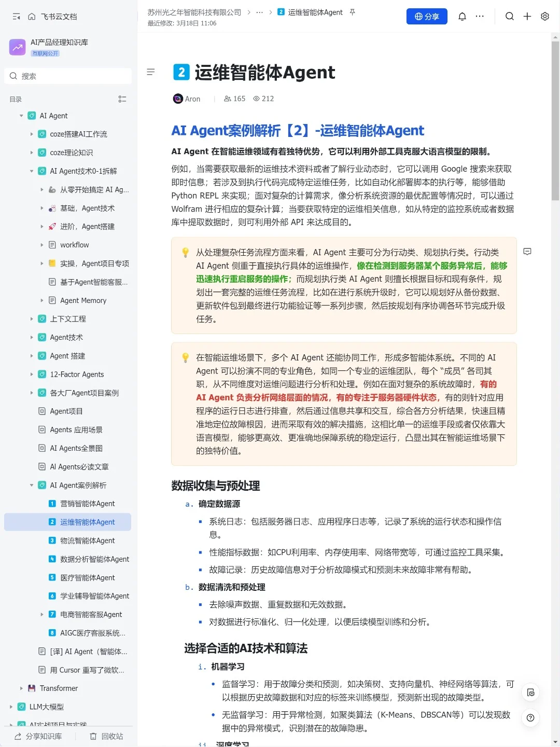Open 分享知识库 at sidebar bottom
Image resolution: width=560 pixels, height=747 pixels.
[x=38, y=737]
